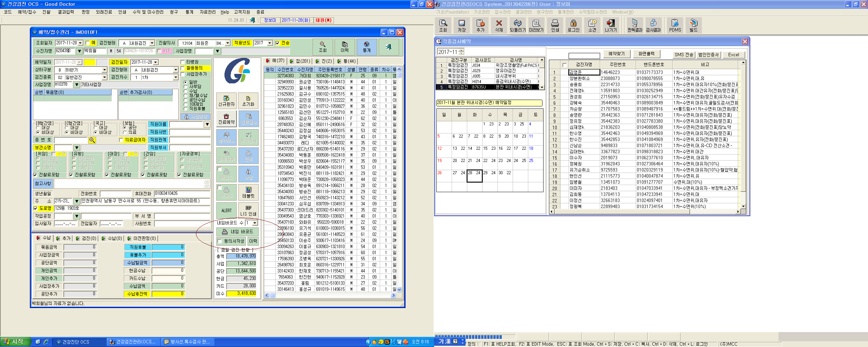Click the 저장 save icon in toolbar
Viewport: 868px width, 347px height.
[x=462, y=25]
